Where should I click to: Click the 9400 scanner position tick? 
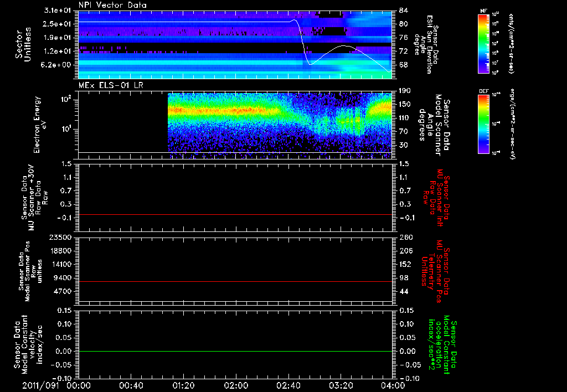(63, 278)
